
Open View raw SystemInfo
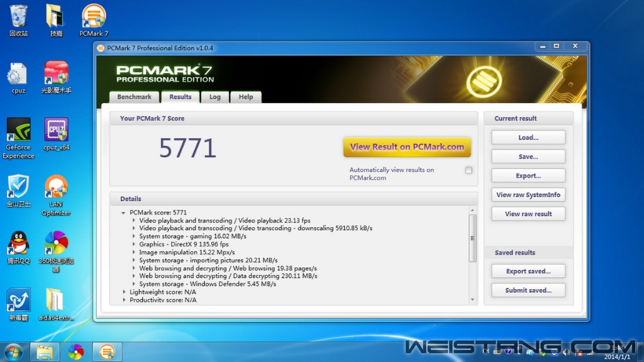pos(528,195)
